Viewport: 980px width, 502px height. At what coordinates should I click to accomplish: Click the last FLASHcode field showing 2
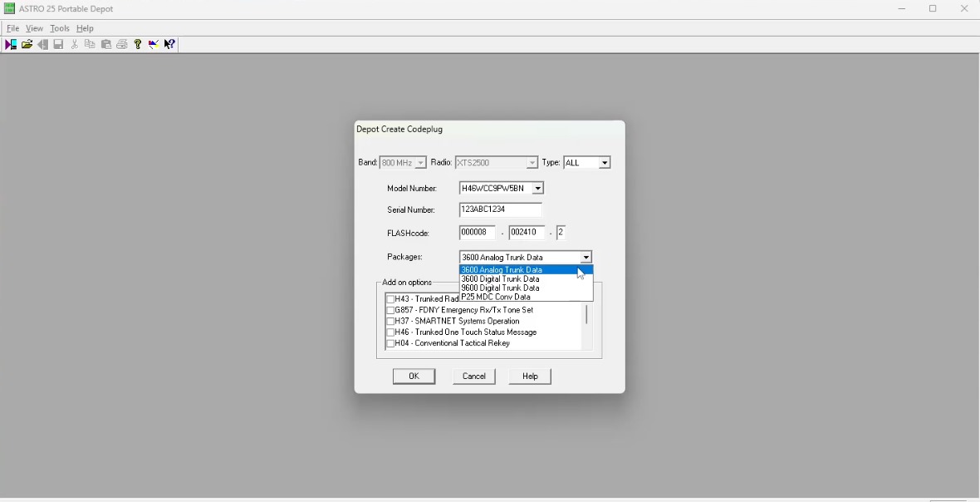click(x=561, y=233)
